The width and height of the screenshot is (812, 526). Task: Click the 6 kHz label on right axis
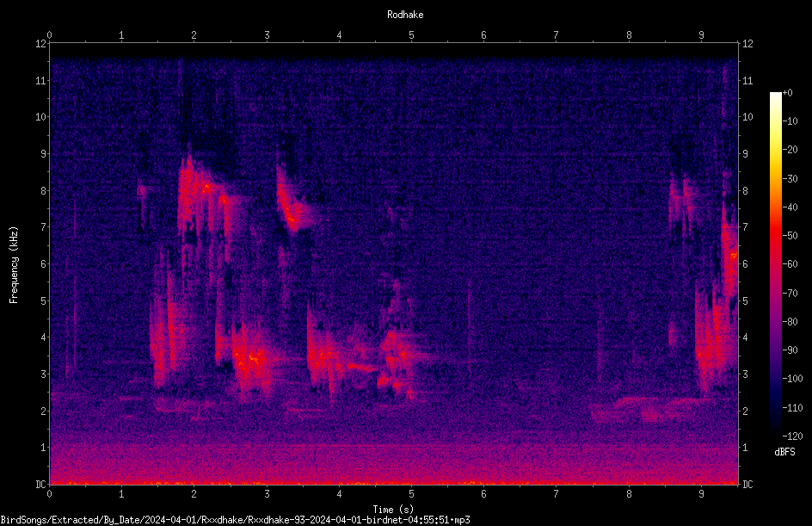tap(745, 263)
